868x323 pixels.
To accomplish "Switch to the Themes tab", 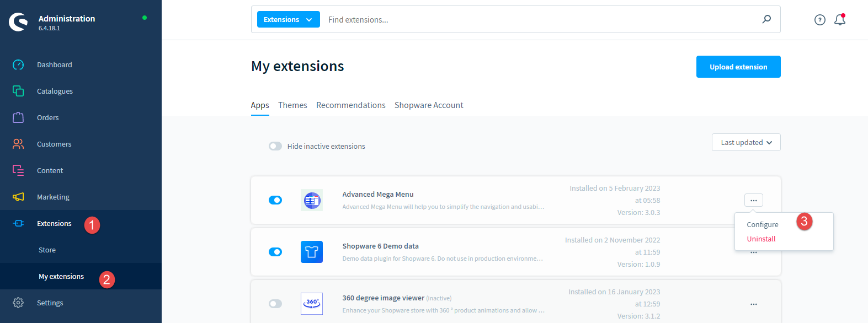I will 292,105.
